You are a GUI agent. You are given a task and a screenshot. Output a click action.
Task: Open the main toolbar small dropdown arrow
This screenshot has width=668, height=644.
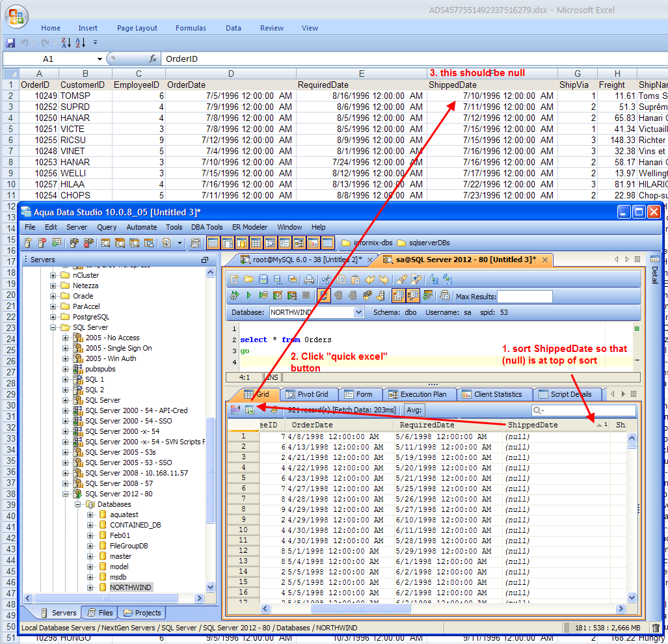[180, 243]
